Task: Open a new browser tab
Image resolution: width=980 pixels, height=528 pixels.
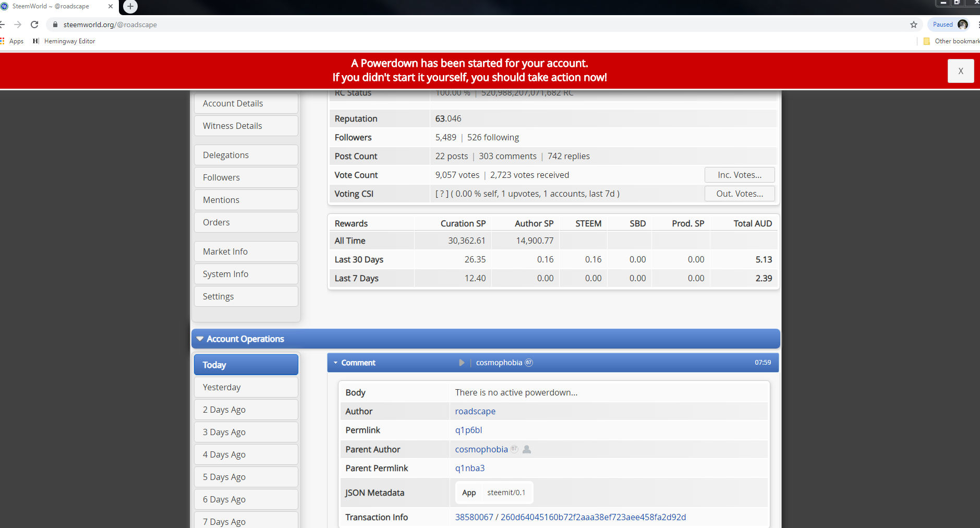Action: 130,6
